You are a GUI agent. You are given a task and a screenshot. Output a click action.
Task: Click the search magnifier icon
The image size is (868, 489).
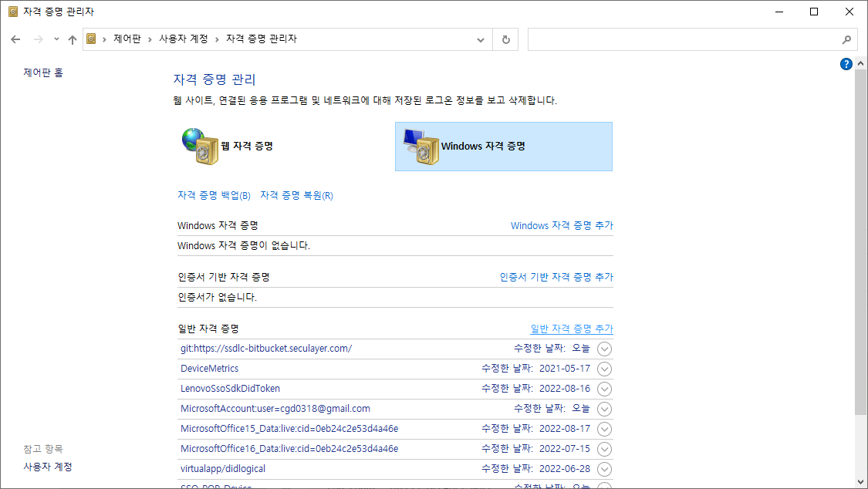click(x=846, y=39)
